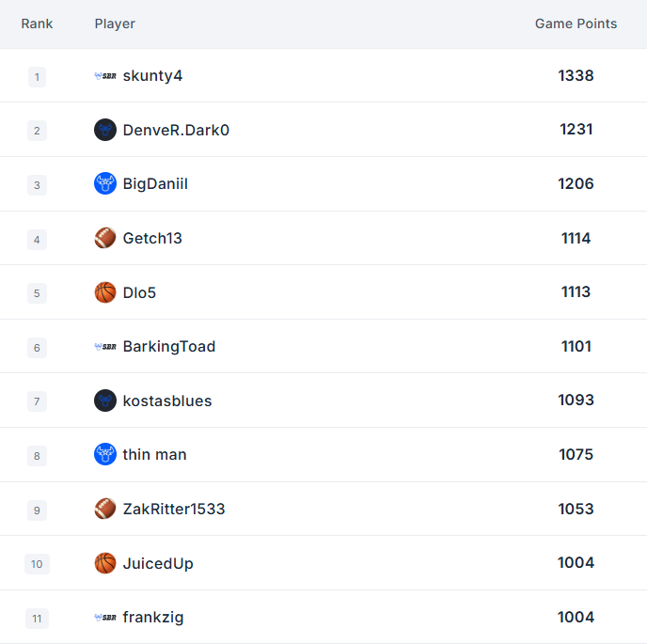Sort by Game Points column header
Image resolution: width=647 pixels, height=644 pixels.
pyautogui.click(x=576, y=24)
